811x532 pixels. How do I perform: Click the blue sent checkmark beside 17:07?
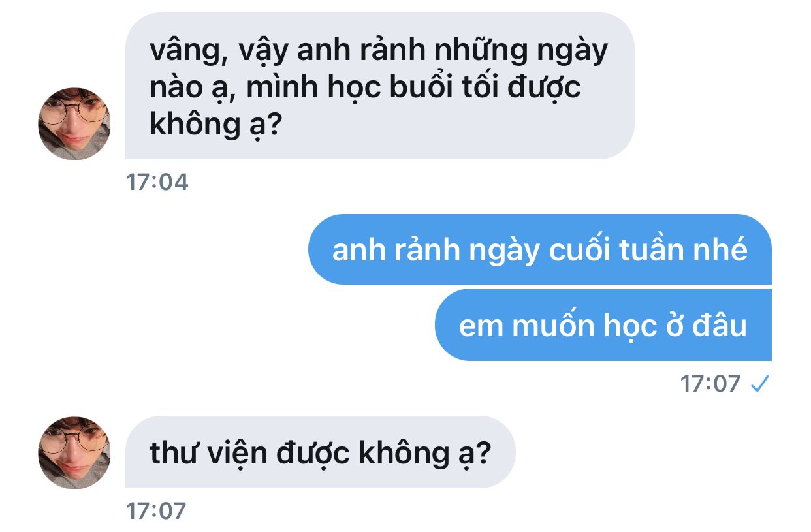[759, 384]
